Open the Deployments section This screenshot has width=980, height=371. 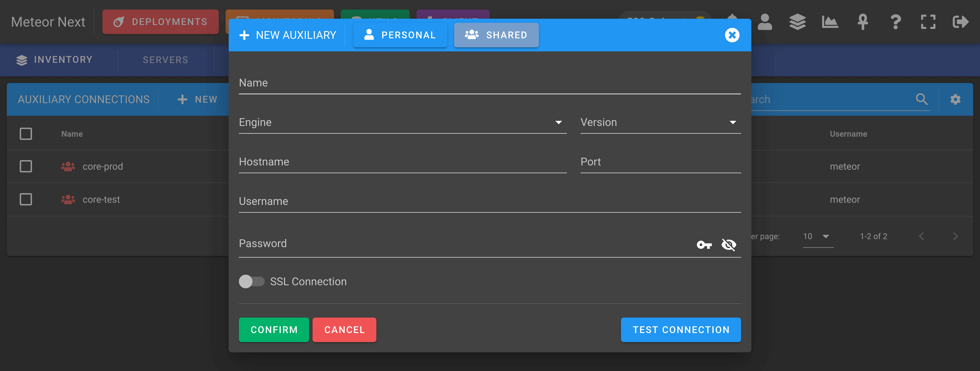pyautogui.click(x=161, y=22)
